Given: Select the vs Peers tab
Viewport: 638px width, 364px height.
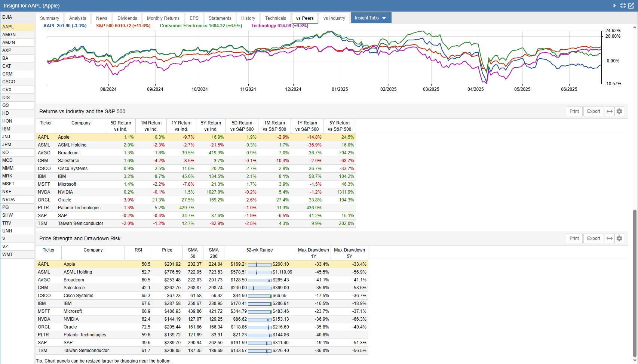Looking at the screenshot, I should click(x=305, y=18).
